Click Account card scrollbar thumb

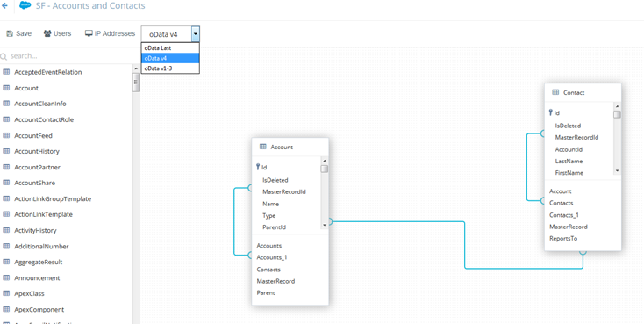pyautogui.click(x=325, y=169)
